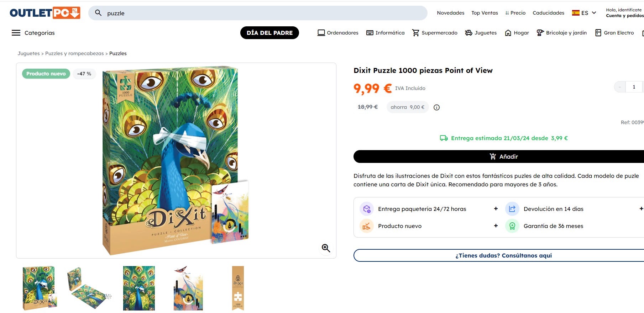Expand Entrega paquetería 24/72 horas details
Screen dimensions: 644x313
pos(496,209)
